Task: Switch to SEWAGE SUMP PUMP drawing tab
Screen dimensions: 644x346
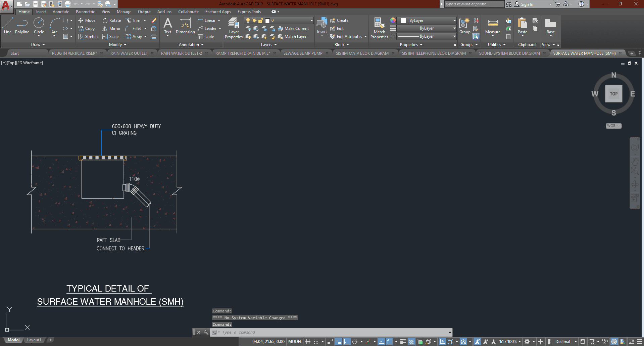Action: coord(303,53)
